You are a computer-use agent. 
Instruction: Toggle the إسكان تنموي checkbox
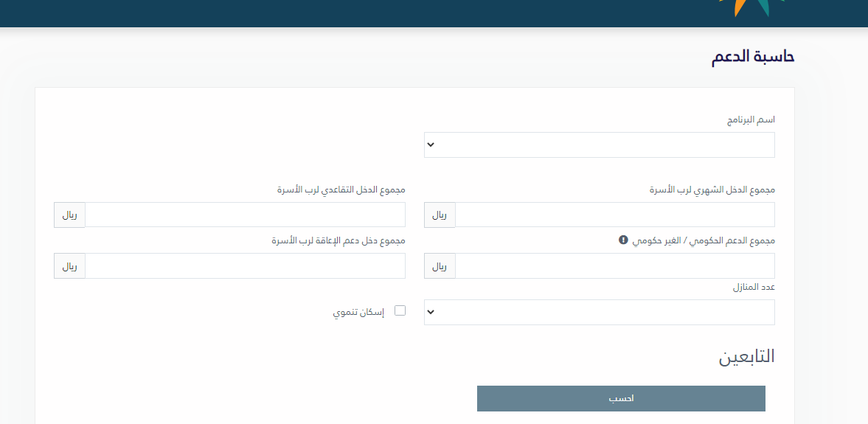[x=400, y=310]
